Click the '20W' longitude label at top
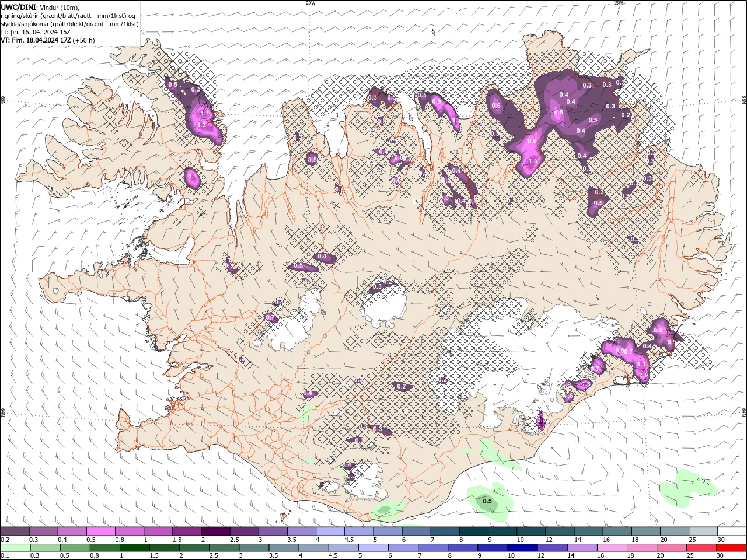 (310, 3)
